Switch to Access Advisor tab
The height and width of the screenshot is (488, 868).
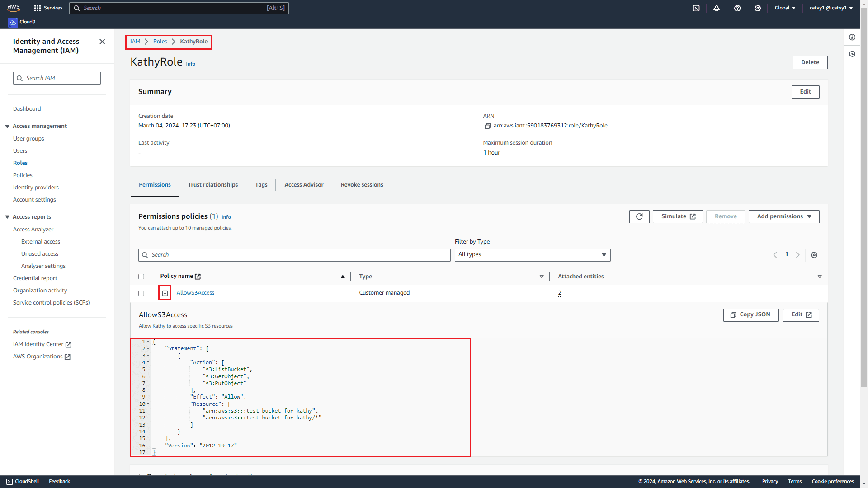coord(304,185)
